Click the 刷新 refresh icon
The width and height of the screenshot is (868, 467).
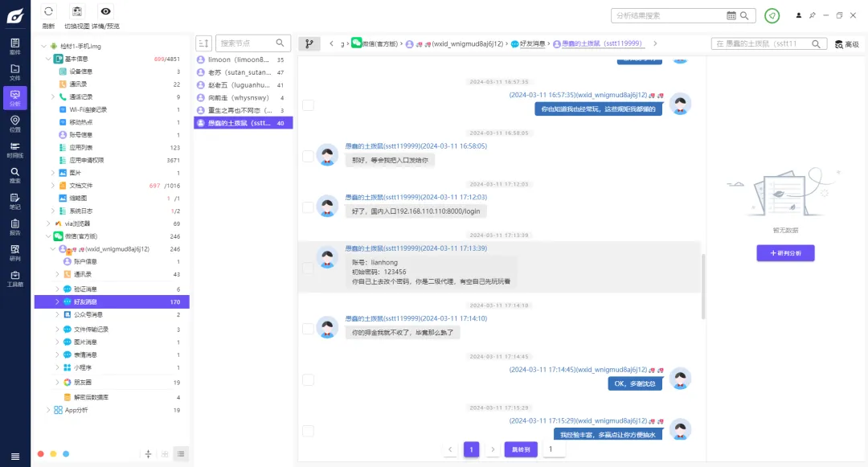coord(48,11)
